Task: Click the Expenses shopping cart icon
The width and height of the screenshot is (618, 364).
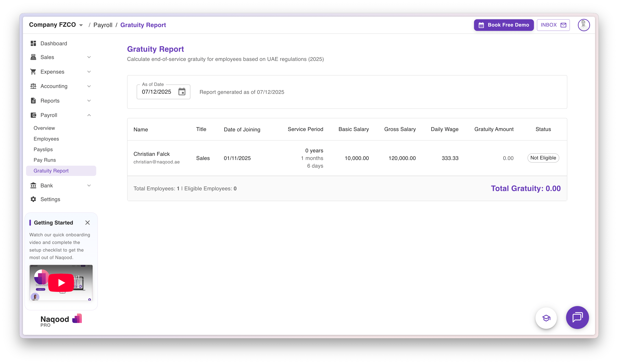Action: point(33,72)
